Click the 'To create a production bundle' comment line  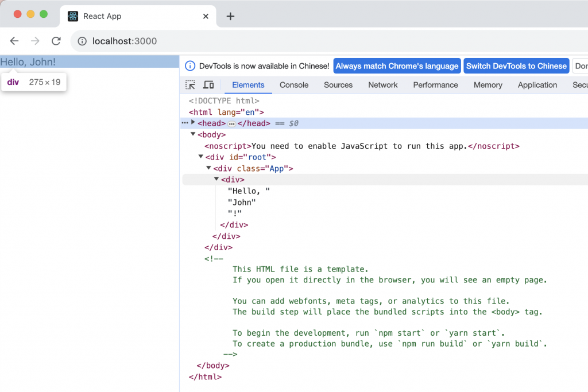(x=390, y=344)
